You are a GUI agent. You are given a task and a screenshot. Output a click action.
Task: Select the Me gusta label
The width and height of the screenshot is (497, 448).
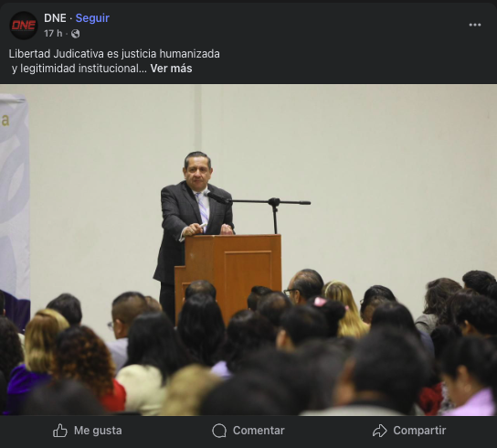[x=98, y=431]
